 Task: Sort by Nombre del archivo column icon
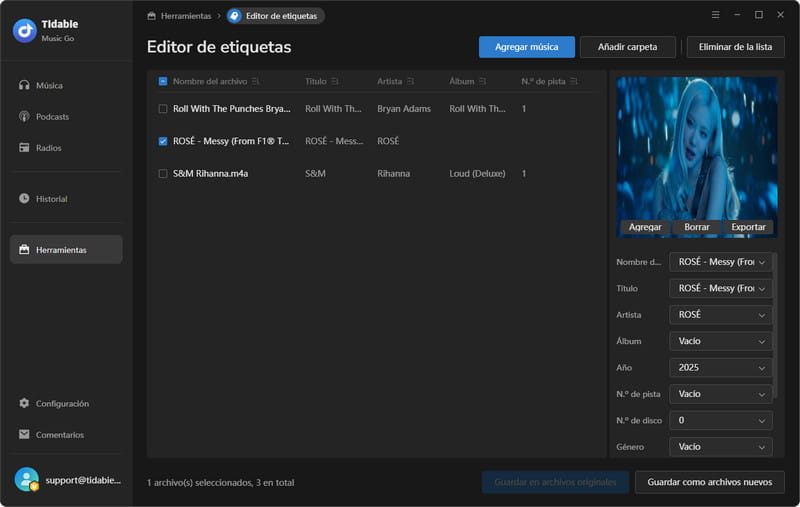tap(255, 82)
